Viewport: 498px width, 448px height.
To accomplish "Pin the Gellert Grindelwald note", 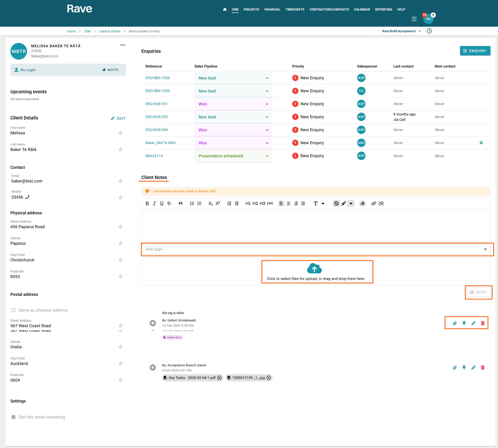I will pyautogui.click(x=464, y=323).
